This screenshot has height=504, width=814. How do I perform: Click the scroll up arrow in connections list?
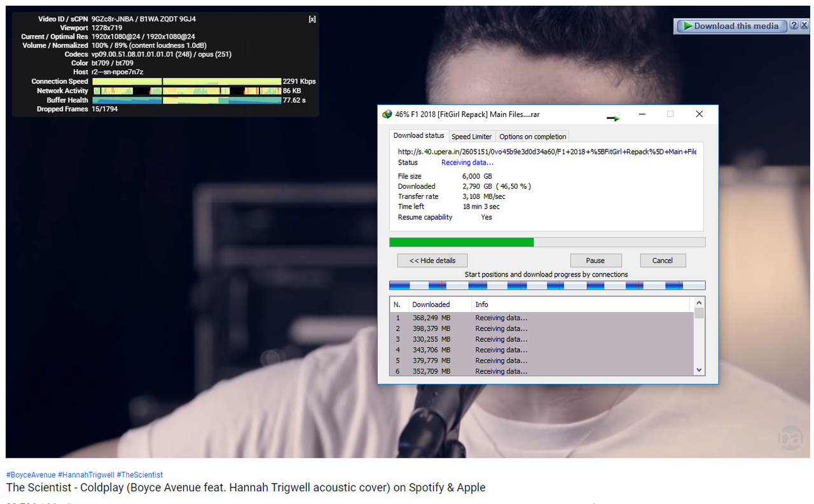tap(699, 303)
